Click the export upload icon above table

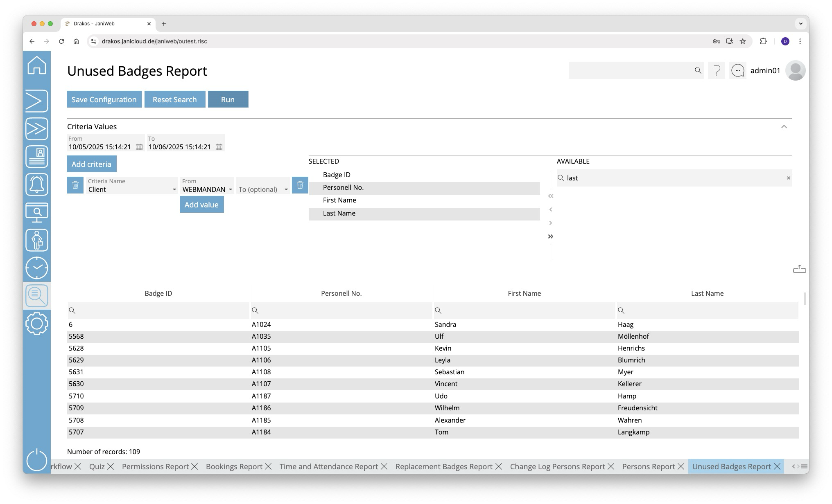pyautogui.click(x=799, y=269)
